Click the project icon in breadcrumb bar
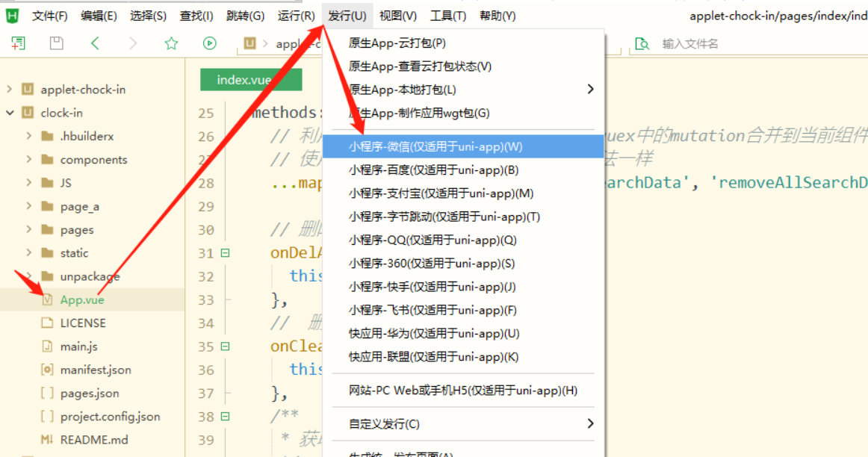 coord(249,43)
